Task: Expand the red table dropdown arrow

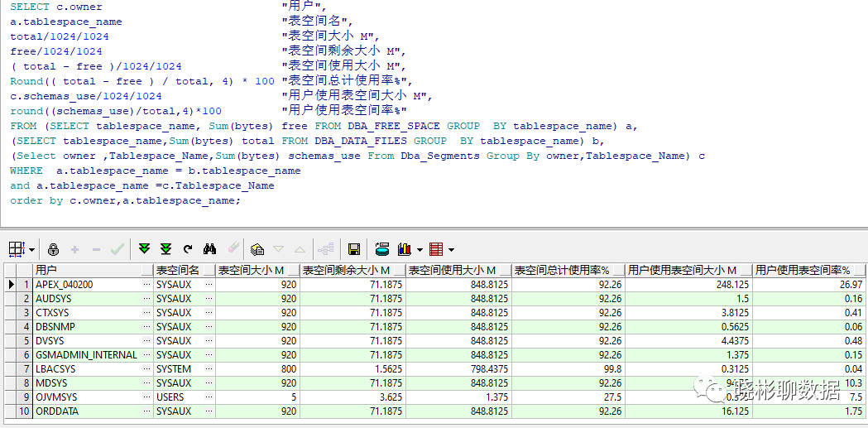Action: click(x=451, y=250)
